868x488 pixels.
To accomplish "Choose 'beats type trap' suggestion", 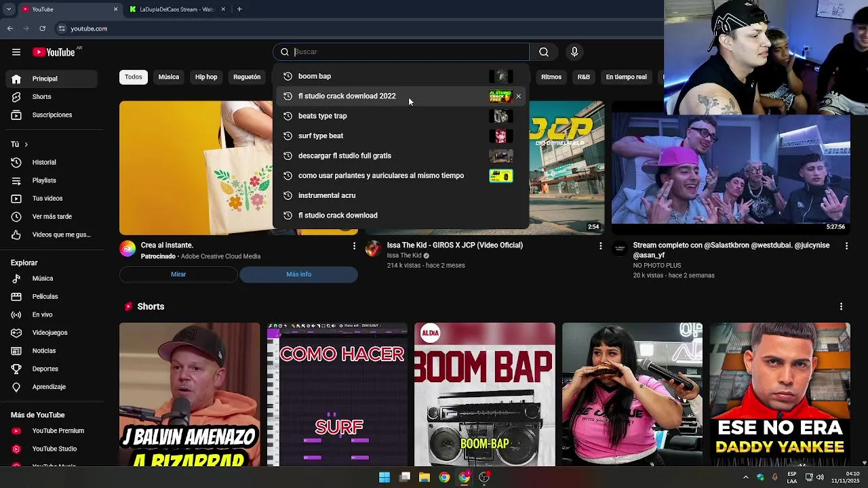I will 400,116.
